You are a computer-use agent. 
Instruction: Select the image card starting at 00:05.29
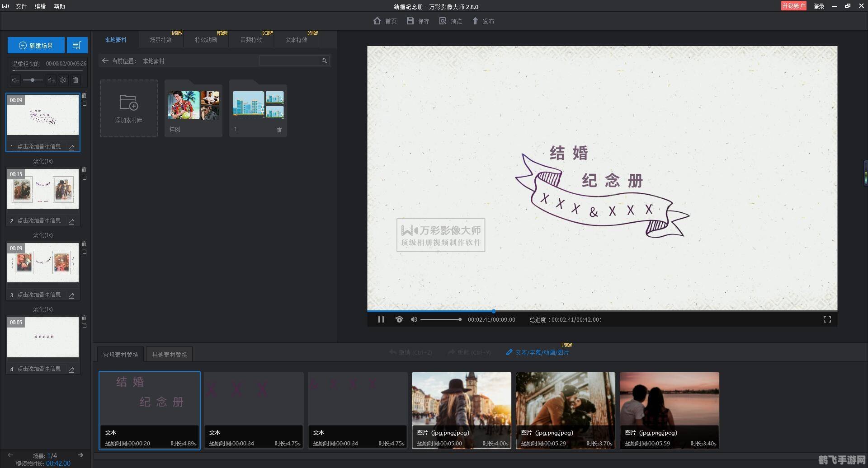(x=566, y=410)
